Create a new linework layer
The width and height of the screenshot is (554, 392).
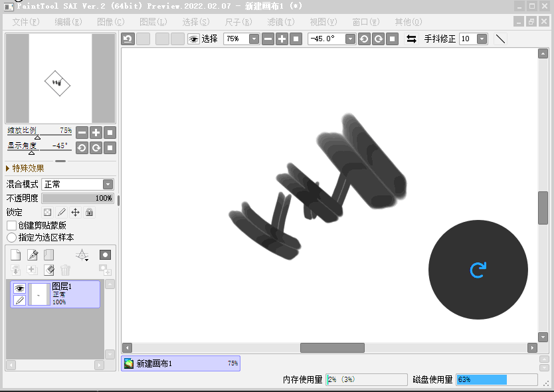click(33, 255)
